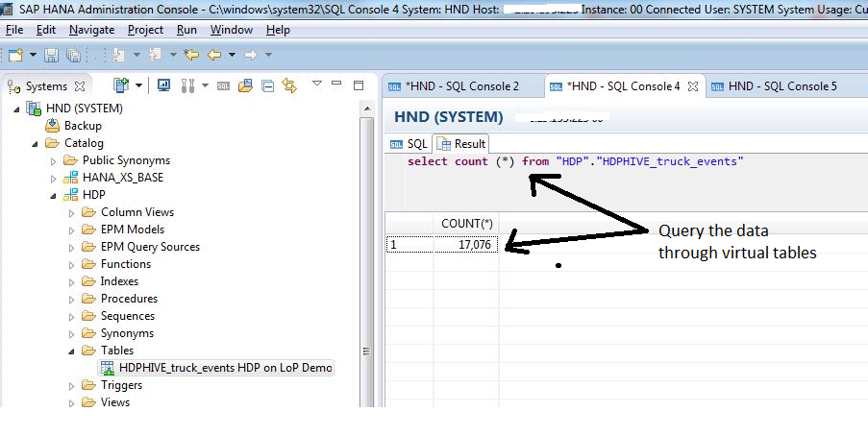
Task: Click the 17,076 result cell
Action: 466,245
